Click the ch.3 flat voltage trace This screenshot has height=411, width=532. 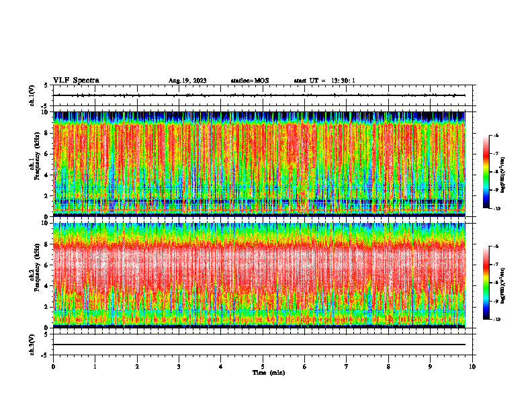coord(259,345)
